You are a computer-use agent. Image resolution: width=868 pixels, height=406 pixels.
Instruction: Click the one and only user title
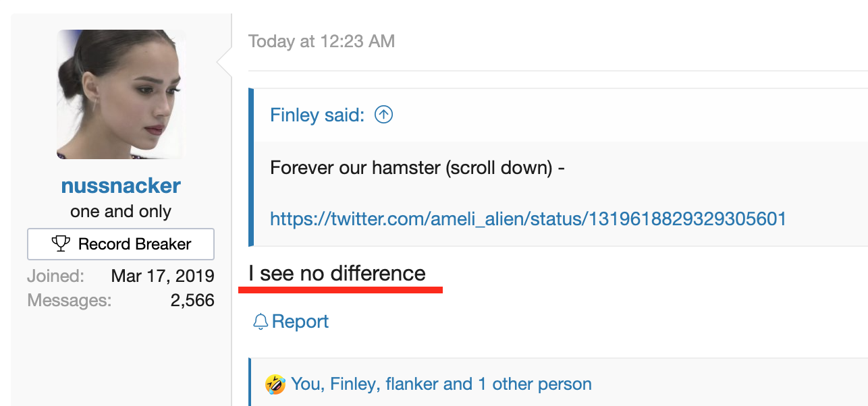tap(121, 211)
